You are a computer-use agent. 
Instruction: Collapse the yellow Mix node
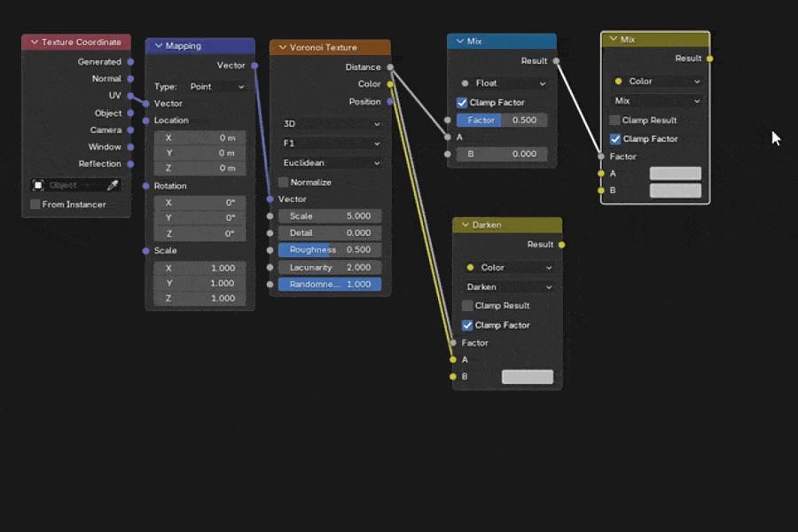tap(614, 39)
